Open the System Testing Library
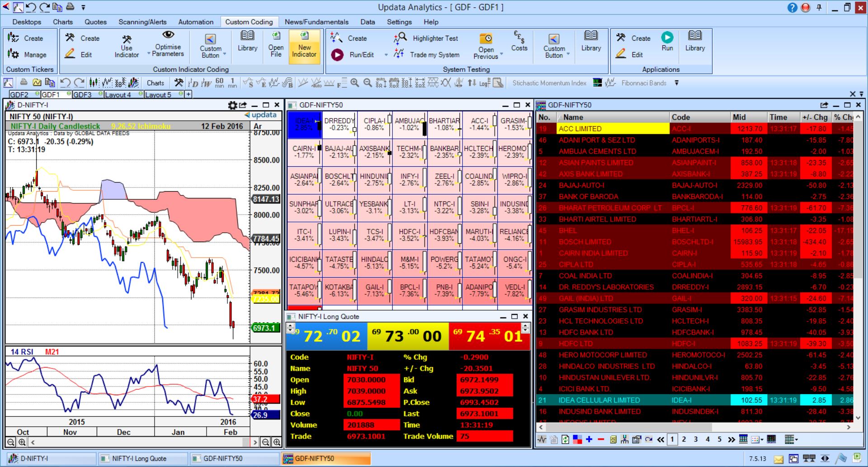Viewport: 868px width, 467px height. tap(591, 41)
